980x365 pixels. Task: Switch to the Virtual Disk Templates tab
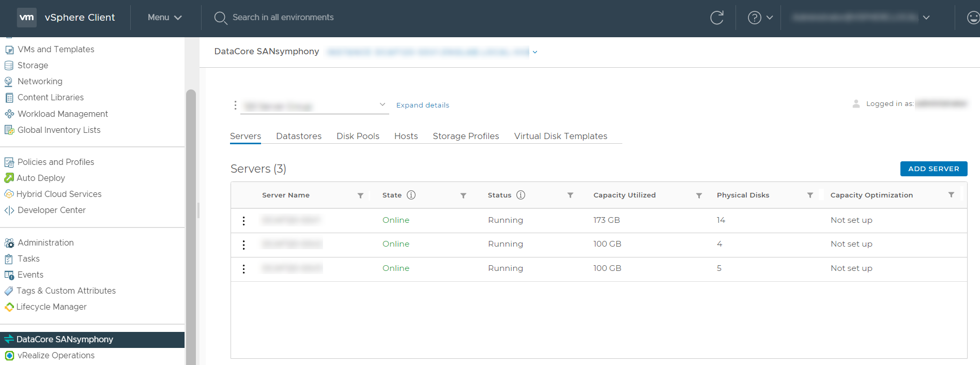click(x=560, y=136)
